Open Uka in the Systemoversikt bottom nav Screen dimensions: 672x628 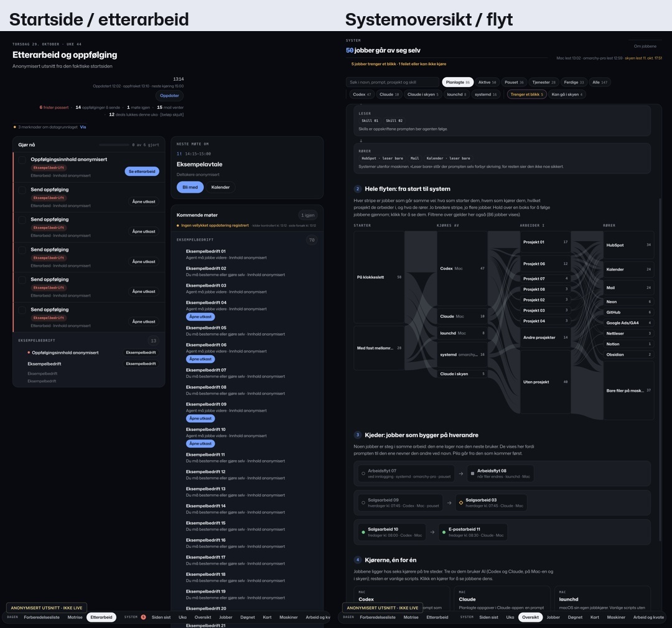(510, 617)
